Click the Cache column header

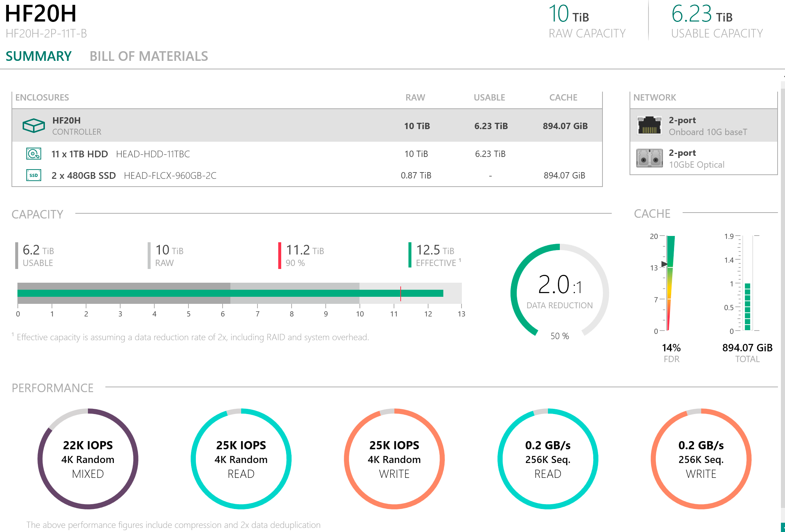click(563, 98)
